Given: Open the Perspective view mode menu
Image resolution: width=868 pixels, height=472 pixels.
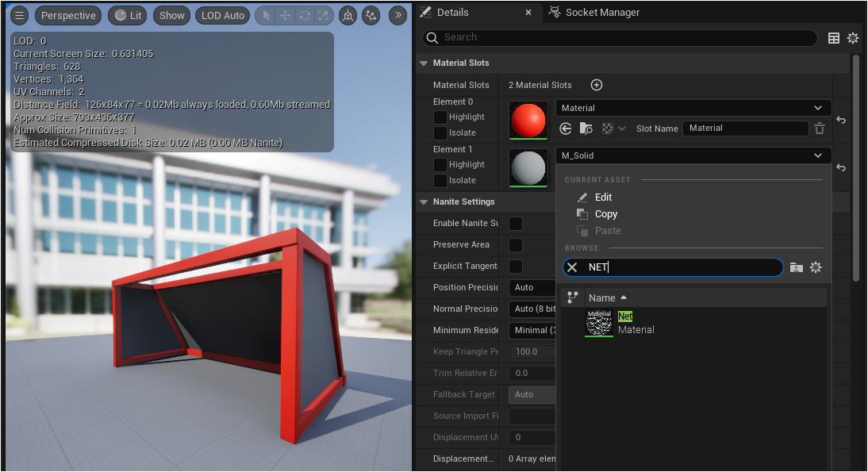Looking at the screenshot, I should point(69,16).
